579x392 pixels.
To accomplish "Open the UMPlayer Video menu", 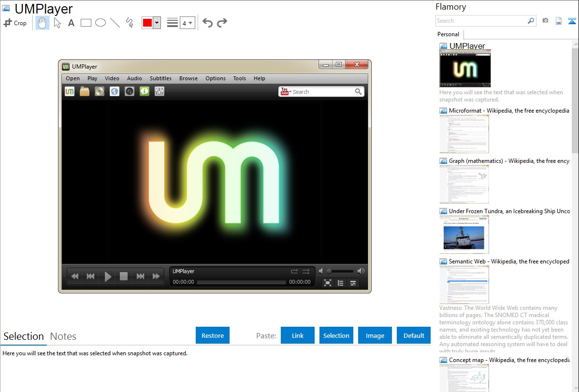I will (x=112, y=78).
